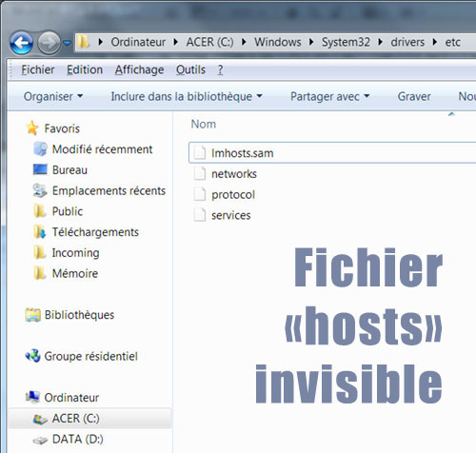This screenshot has width=476, height=453.
Task: Open Bureau in the sidebar
Action: 69,170
